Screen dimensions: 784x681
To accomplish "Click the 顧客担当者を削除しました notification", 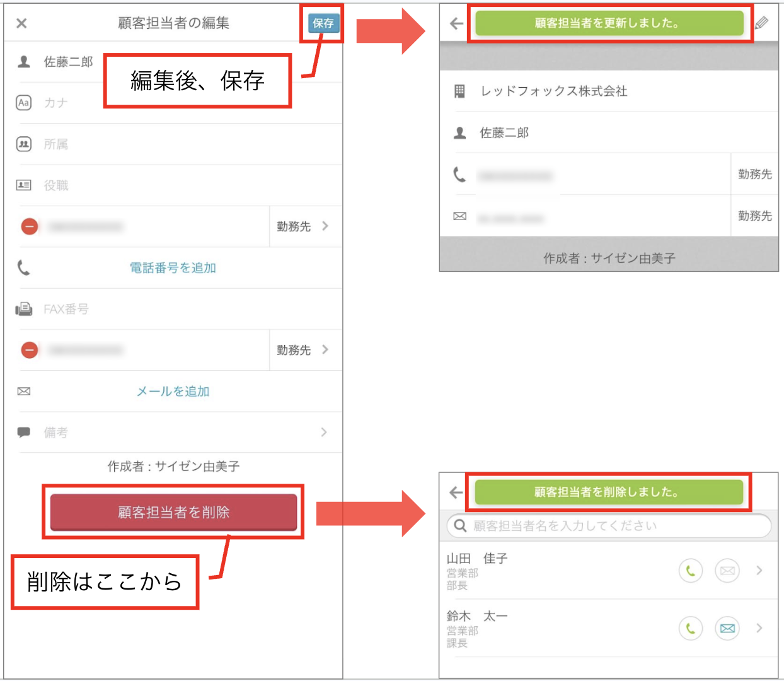I will coord(609,492).
